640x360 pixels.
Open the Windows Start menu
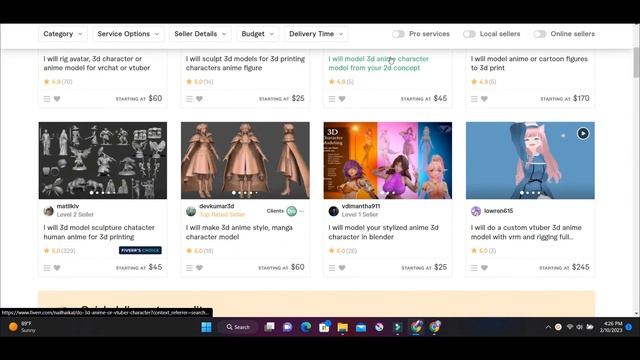point(207,327)
